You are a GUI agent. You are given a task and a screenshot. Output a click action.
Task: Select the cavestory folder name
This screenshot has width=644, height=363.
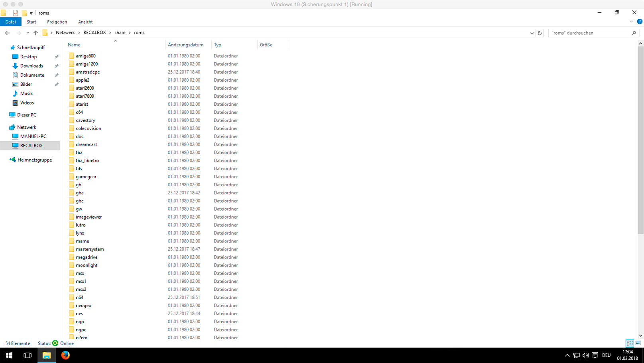click(x=85, y=120)
